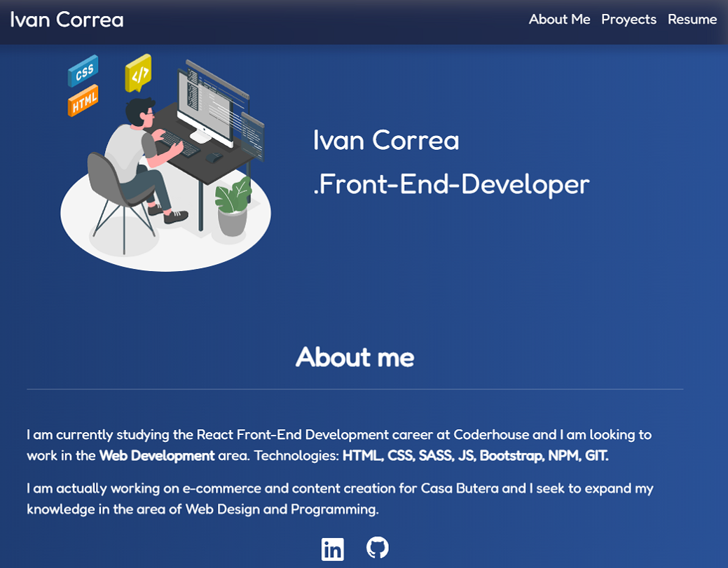Select the About me section heading
The width and height of the screenshot is (728, 568).
355,357
